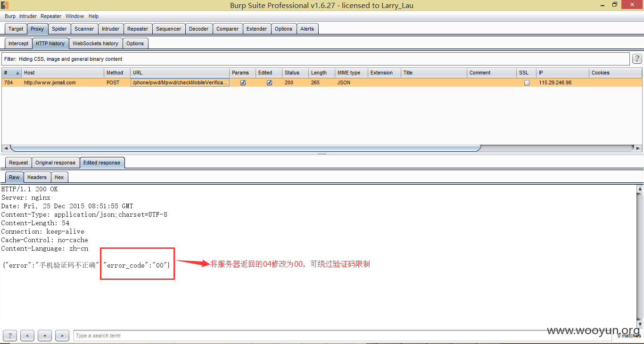The image size is (644, 344).
Task: Sort by the IP column header
Action: [x=563, y=73]
